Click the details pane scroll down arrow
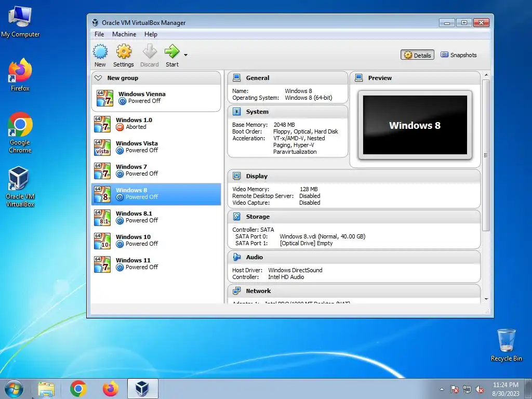The height and width of the screenshot is (399, 532). (x=486, y=299)
